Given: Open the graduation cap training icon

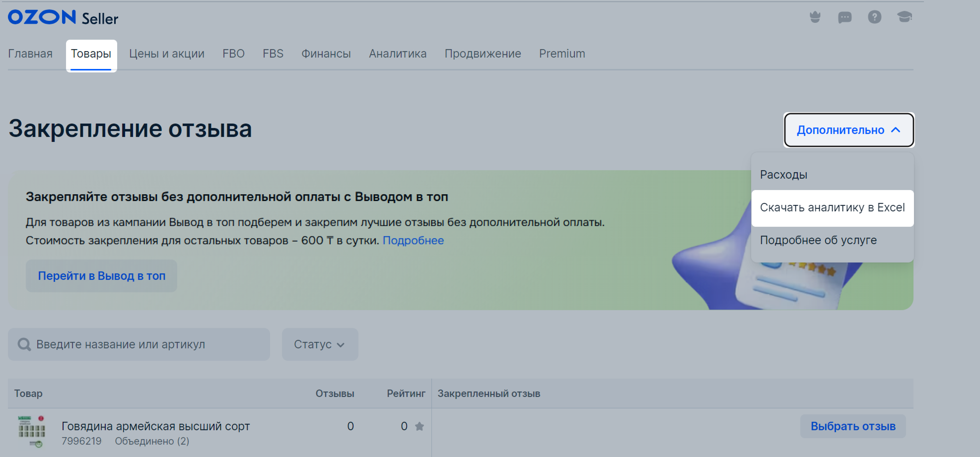Looking at the screenshot, I should 904,17.
